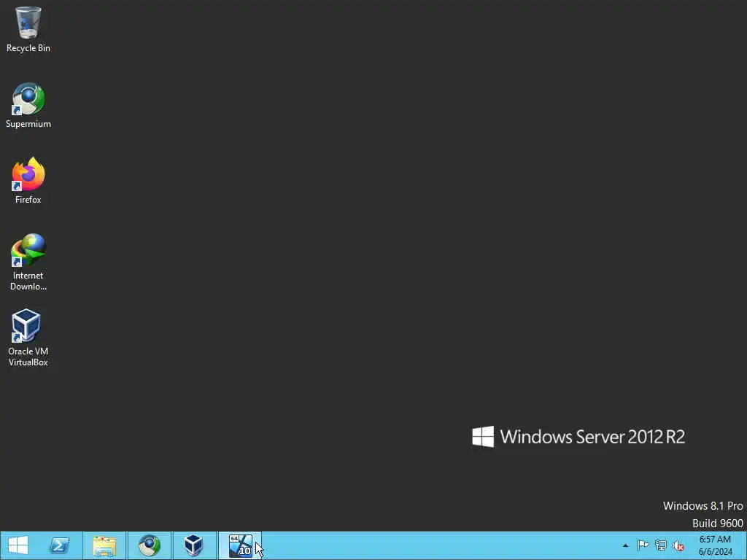Open the Action Center flag icon
The width and height of the screenshot is (747, 560).
(643, 545)
